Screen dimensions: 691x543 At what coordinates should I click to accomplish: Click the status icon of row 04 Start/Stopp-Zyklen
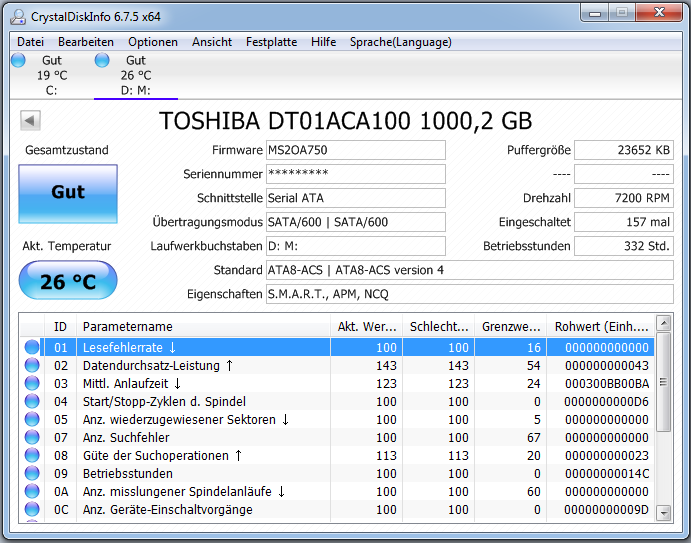(32, 402)
